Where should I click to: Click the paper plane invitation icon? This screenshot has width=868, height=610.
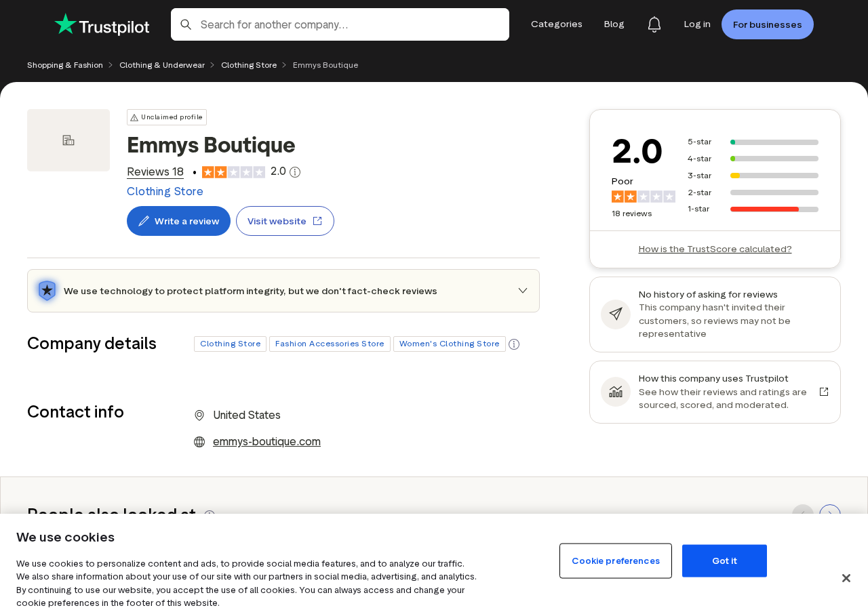pos(616,314)
